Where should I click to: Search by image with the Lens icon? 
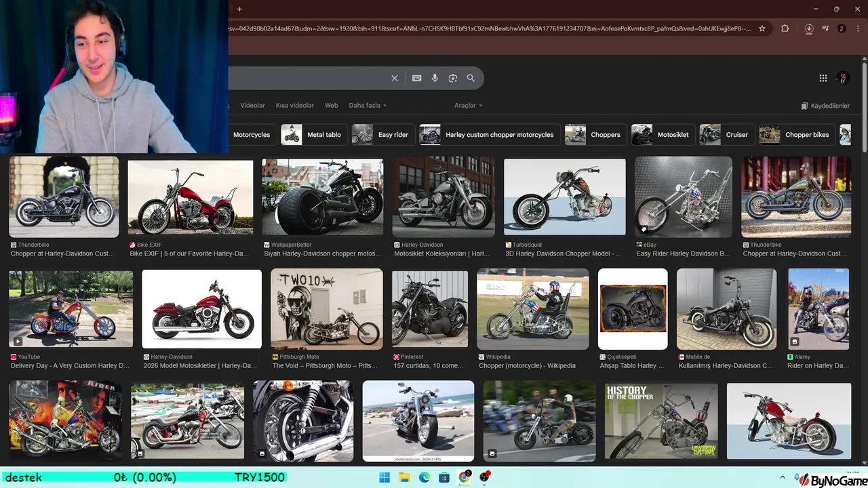[x=453, y=78]
